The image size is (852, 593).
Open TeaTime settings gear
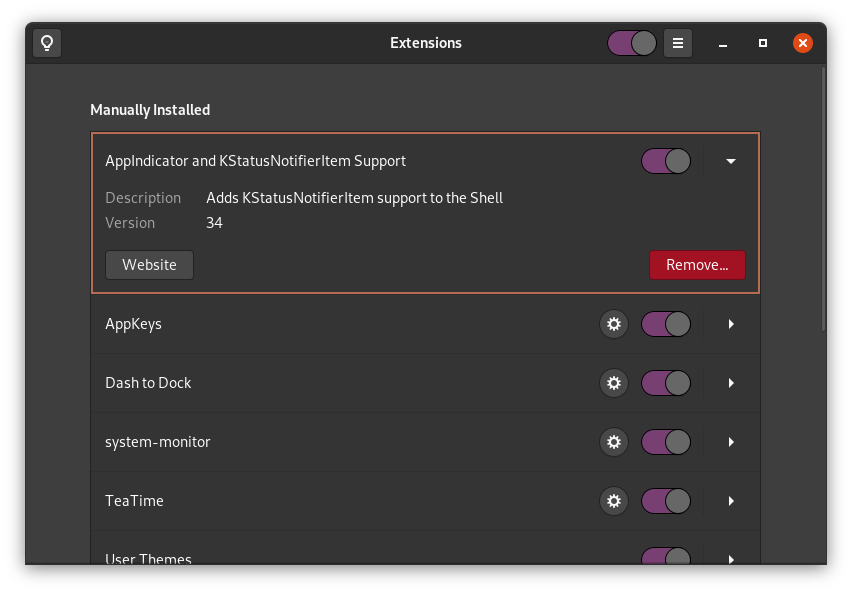tap(613, 501)
